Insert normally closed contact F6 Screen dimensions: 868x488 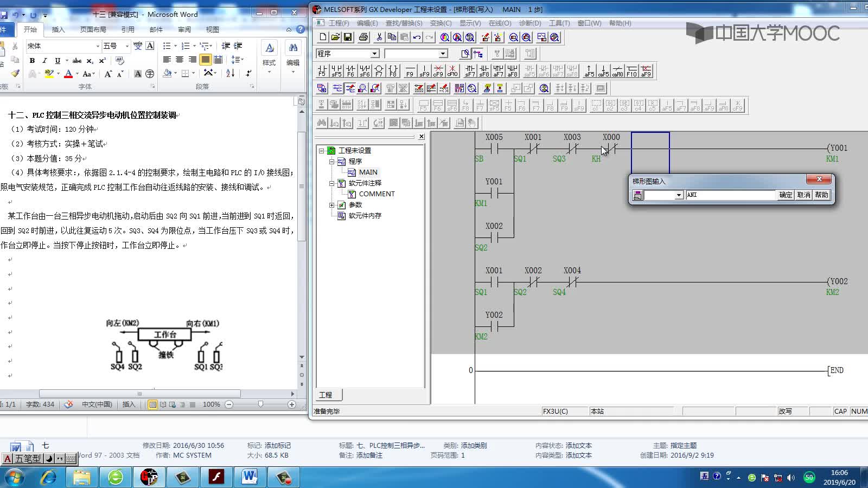350,71
